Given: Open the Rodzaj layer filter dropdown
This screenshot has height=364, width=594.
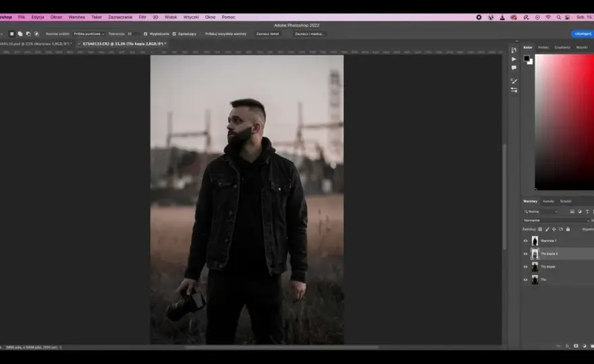Looking at the screenshot, I should pos(541,212).
